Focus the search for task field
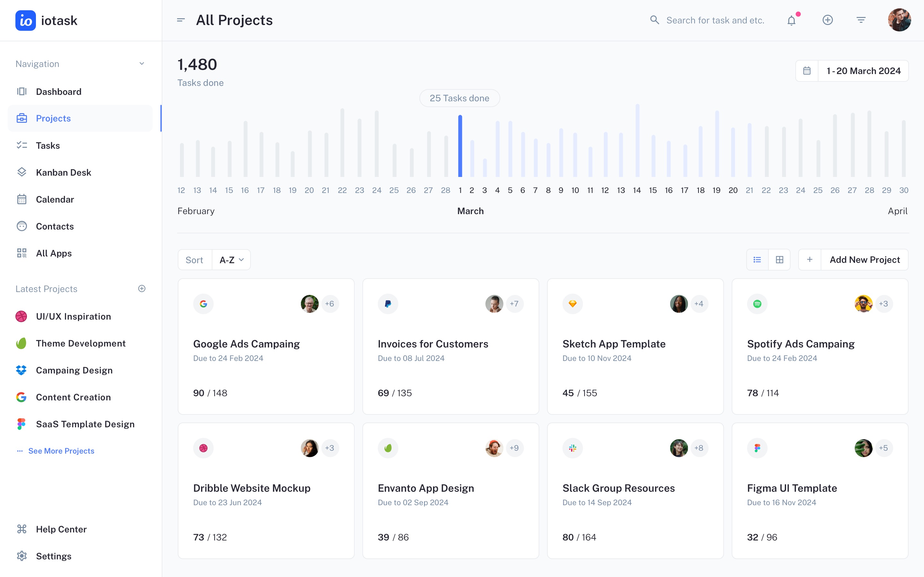 pyautogui.click(x=715, y=20)
